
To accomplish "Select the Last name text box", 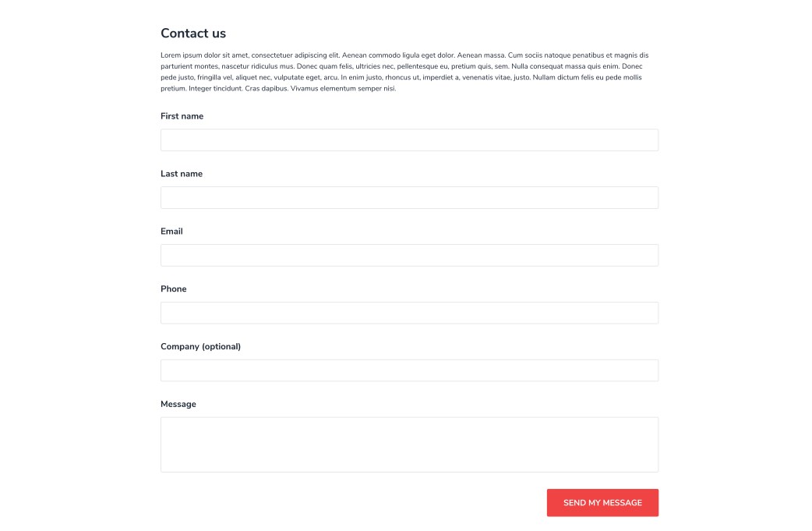I will (409, 197).
